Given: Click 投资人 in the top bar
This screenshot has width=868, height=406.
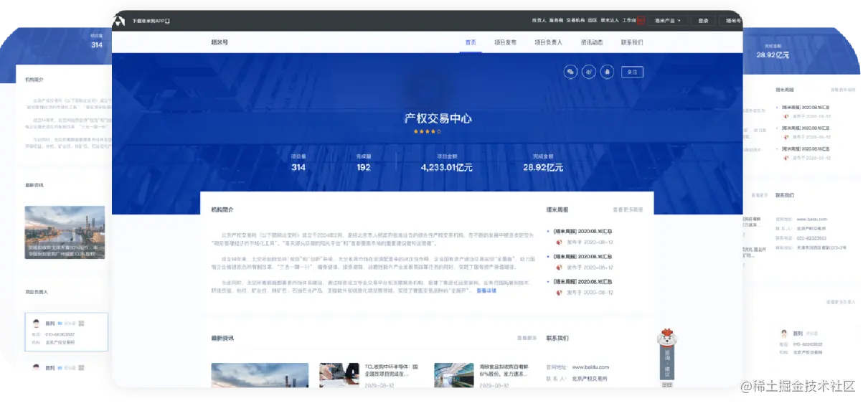Looking at the screenshot, I should 539,21.
